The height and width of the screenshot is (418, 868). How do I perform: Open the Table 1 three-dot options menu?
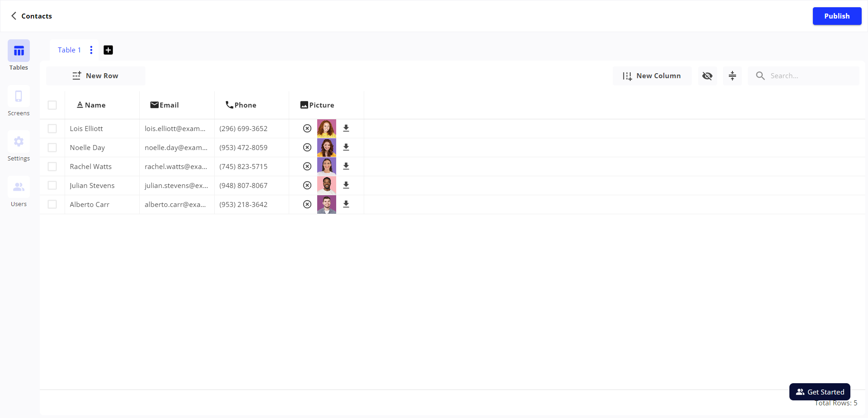pos(91,50)
